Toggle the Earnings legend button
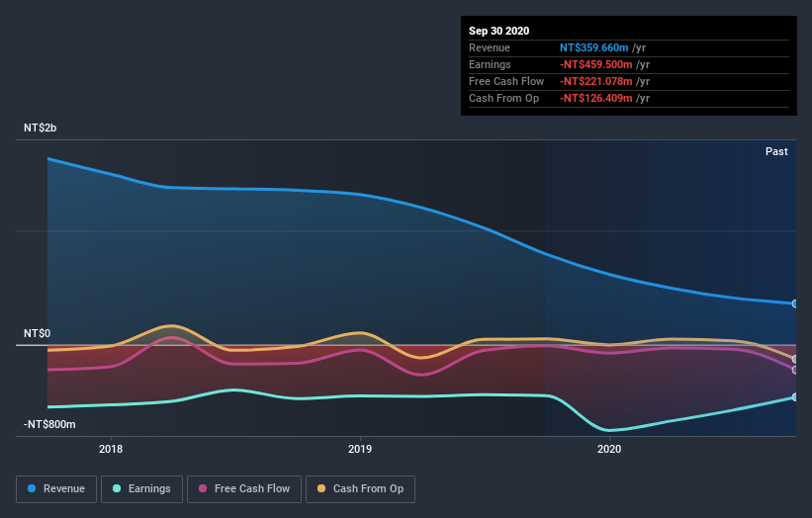812x518 pixels. pyautogui.click(x=141, y=489)
